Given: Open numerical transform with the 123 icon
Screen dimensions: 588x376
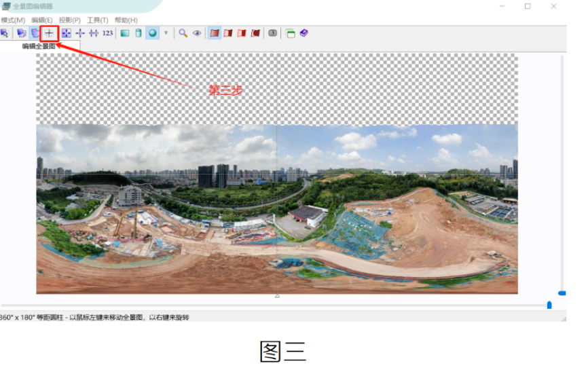Looking at the screenshot, I should pos(108,33).
